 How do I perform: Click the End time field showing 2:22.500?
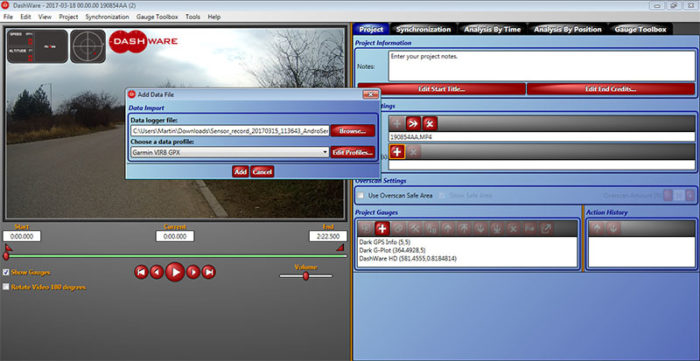click(x=328, y=236)
